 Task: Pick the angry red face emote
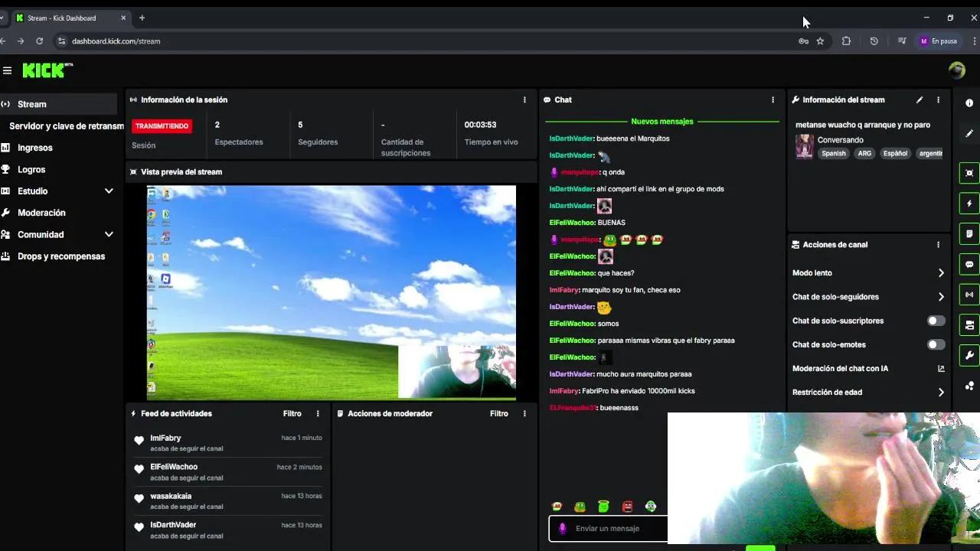pos(628,507)
